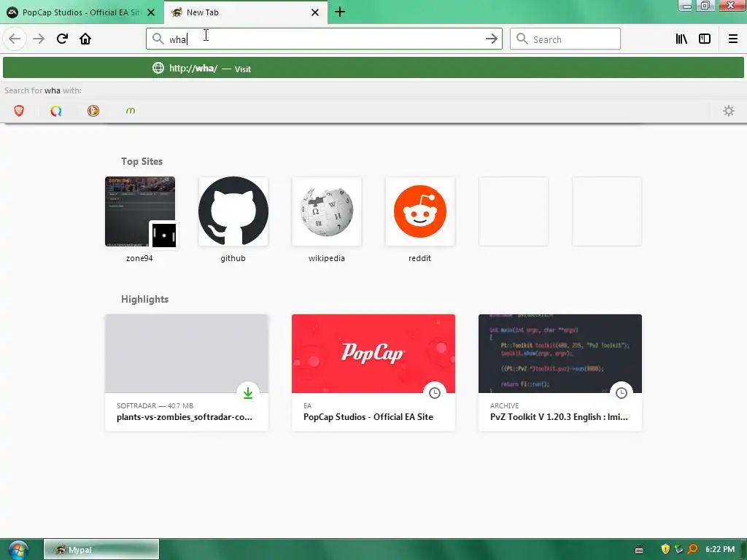Close the PopCap Studios tab

pos(151,12)
